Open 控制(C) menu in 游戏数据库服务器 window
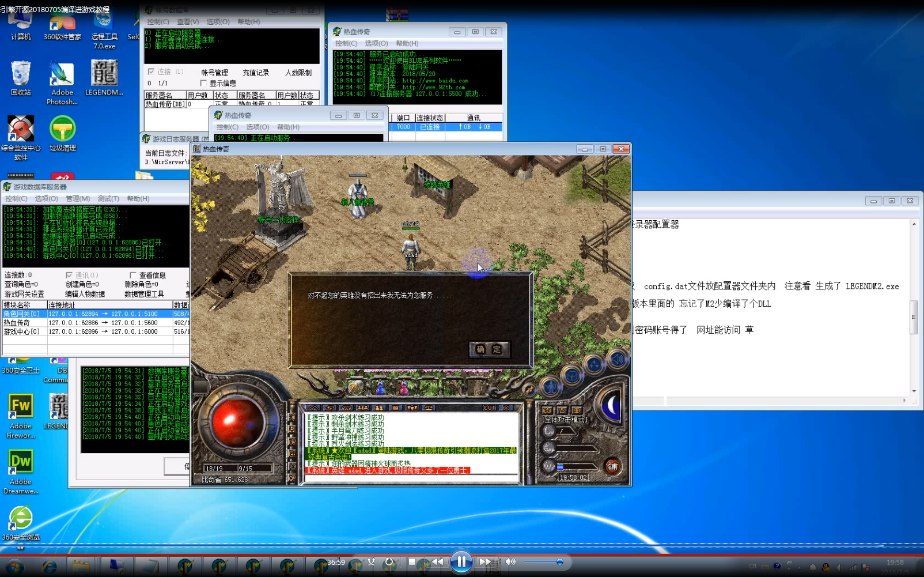The width and height of the screenshot is (924, 577). coord(16,198)
